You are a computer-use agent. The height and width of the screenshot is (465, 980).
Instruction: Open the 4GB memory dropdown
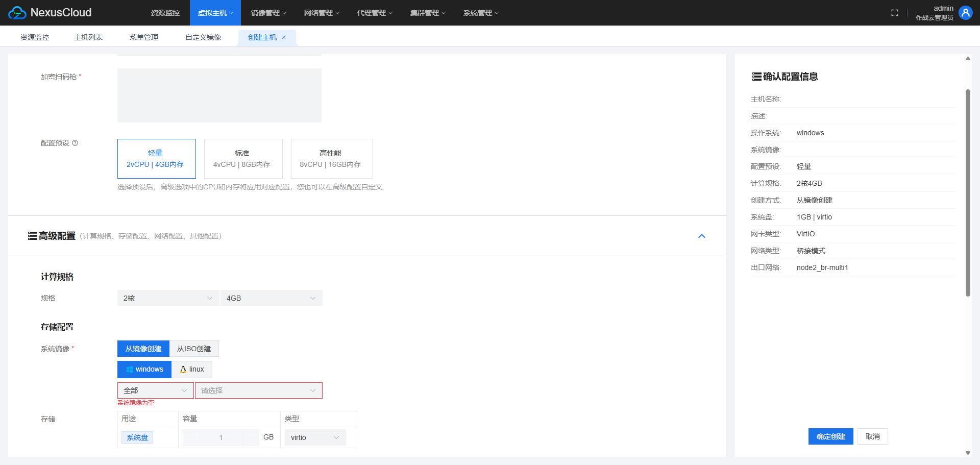pyautogui.click(x=271, y=298)
